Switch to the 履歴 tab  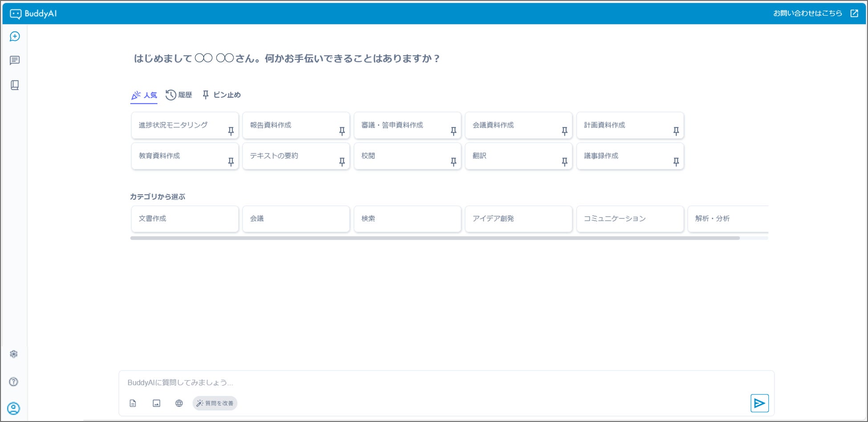[179, 95]
